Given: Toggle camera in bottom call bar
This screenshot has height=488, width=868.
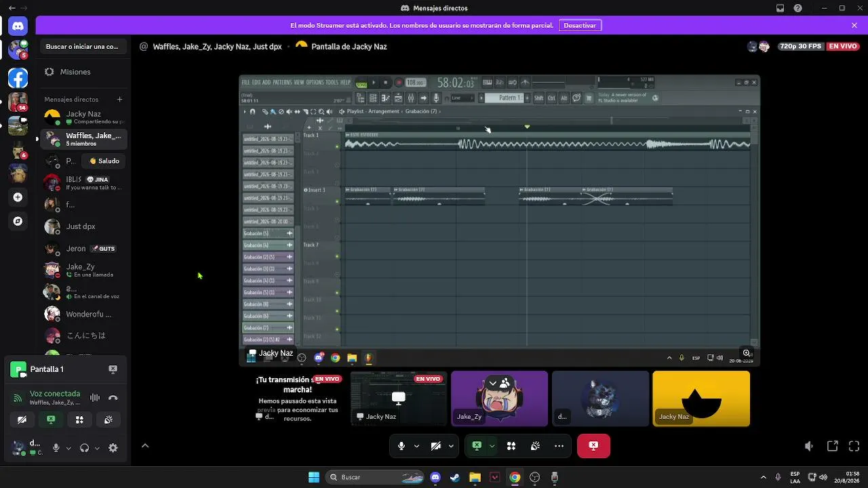Looking at the screenshot, I should pos(436,446).
